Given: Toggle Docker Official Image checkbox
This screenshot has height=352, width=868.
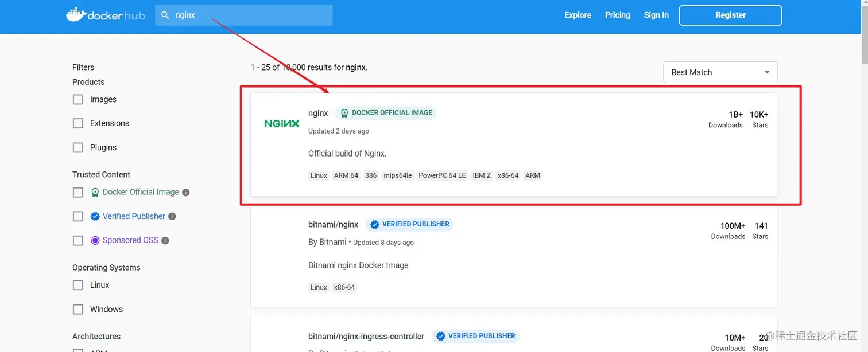Looking at the screenshot, I should (x=78, y=193).
